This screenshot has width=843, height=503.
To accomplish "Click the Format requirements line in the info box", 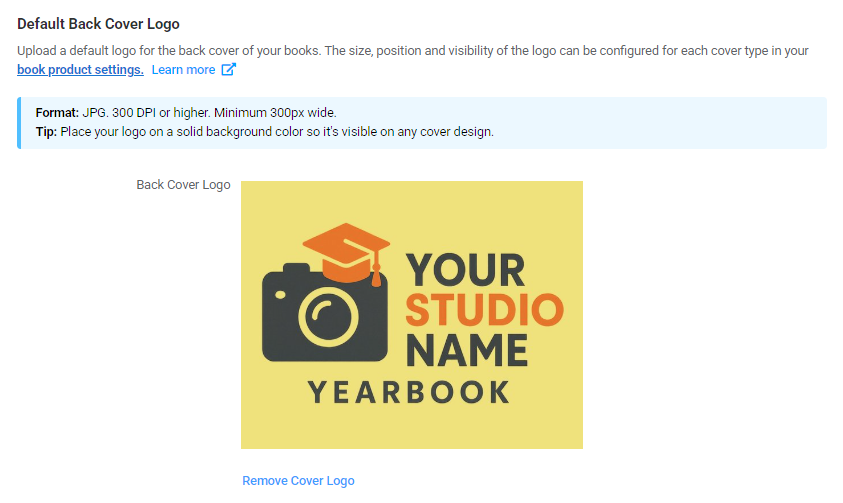I will pyautogui.click(x=186, y=113).
